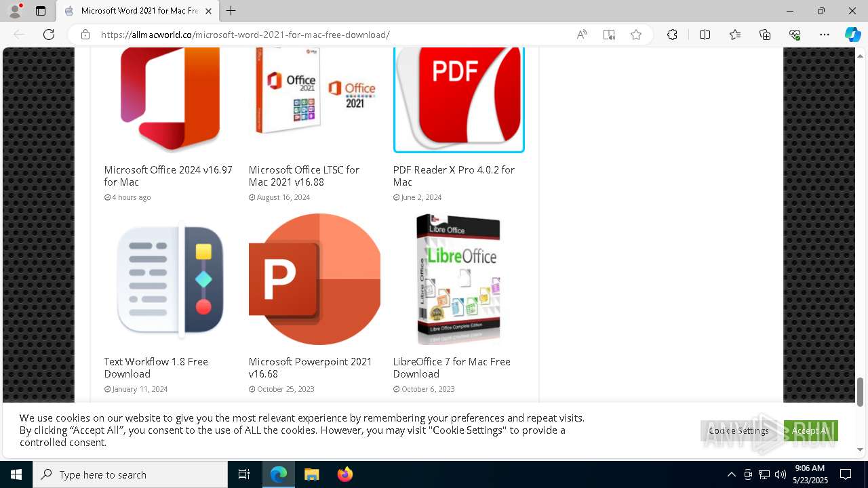This screenshot has width=868, height=488.
Task: Open Settings and more menu
Action: [x=825, y=35]
